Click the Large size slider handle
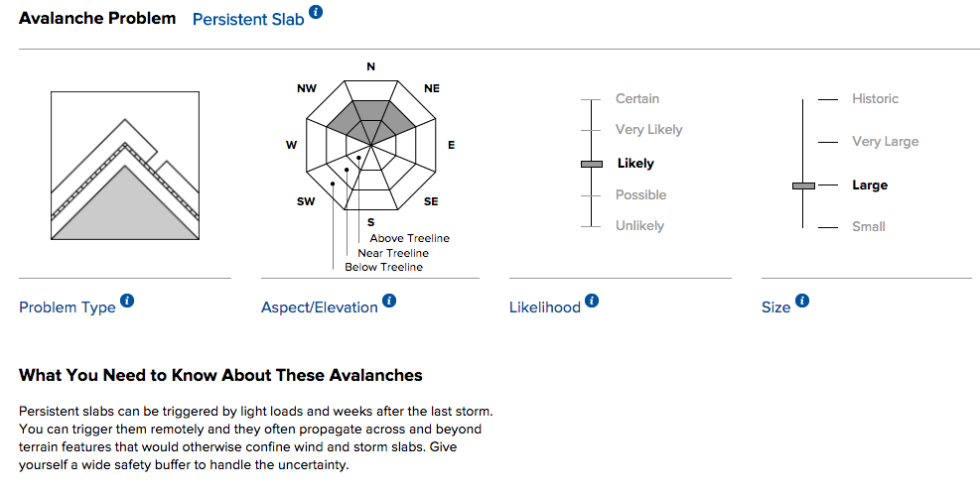Image resolution: width=980 pixels, height=493 pixels. pos(803,185)
